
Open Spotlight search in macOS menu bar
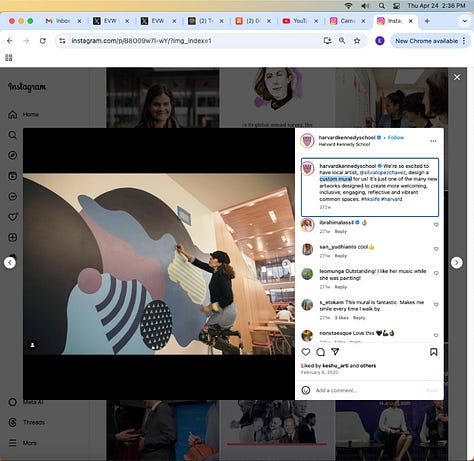382,6
